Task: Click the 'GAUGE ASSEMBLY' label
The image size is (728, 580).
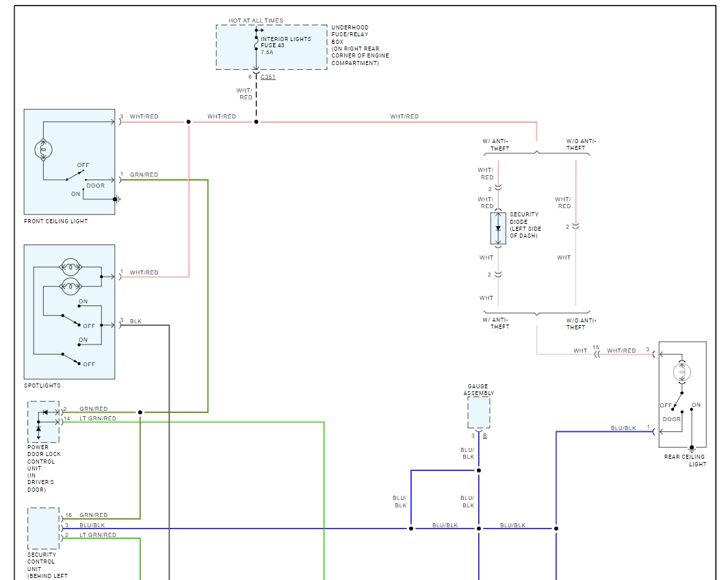Action: (478, 390)
